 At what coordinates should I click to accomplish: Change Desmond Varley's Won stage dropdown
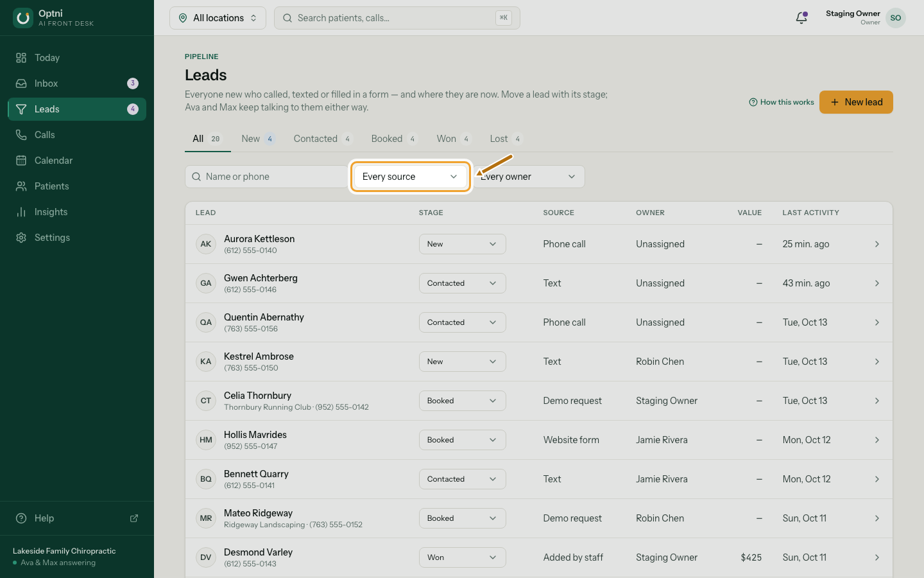click(x=463, y=557)
